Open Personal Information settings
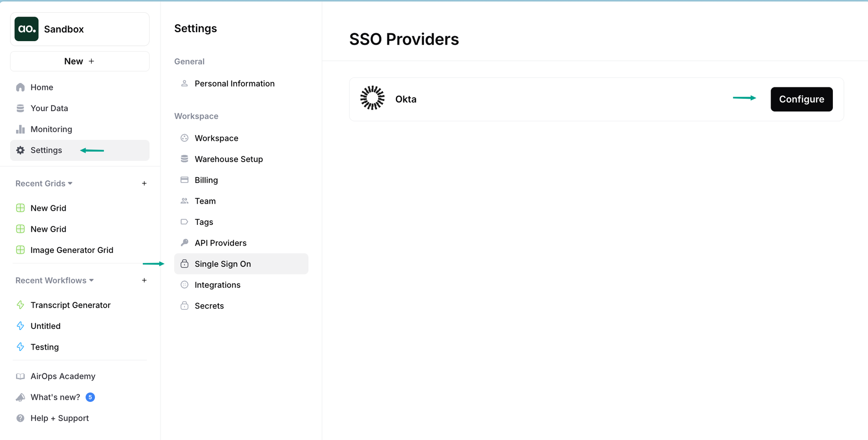The width and height of the screenshot is (868, 440). coord(241,84)
